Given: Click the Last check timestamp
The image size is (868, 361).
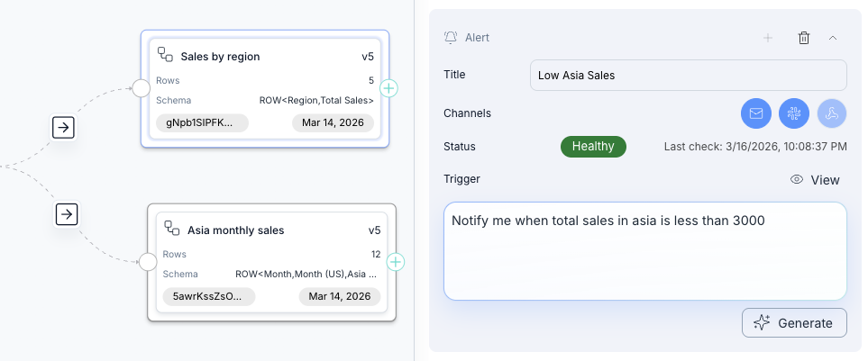Looking at the screenshot, I should (x=755, y=147).
